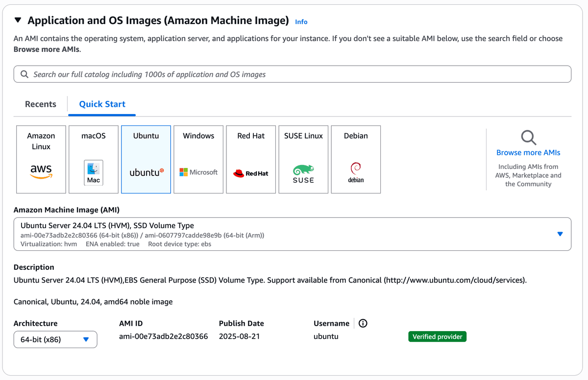The width and height of the screenshot is (588, 380).
Task: Click the AMI ID value ami-00e73adb2e2c80366
Action: coord(164,336)
